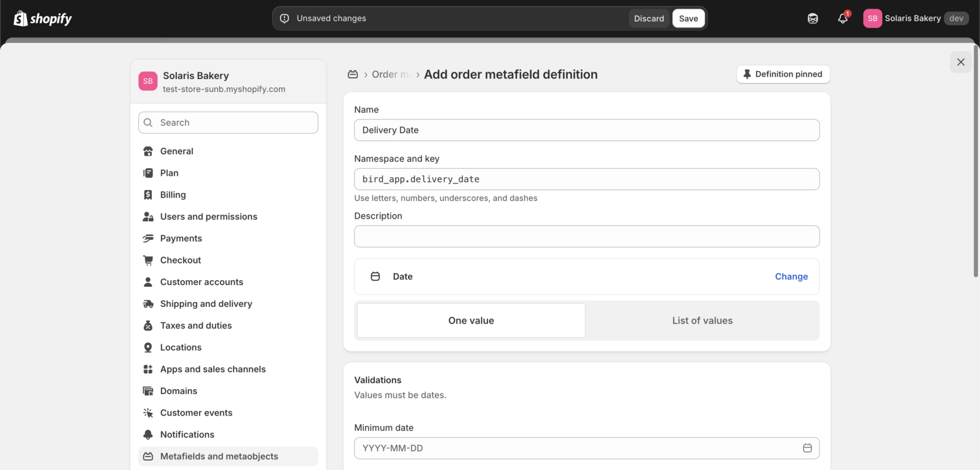Viewport: 980px width, 470px height.
Task: Focus the settings Search box
Action: (228, 123)
